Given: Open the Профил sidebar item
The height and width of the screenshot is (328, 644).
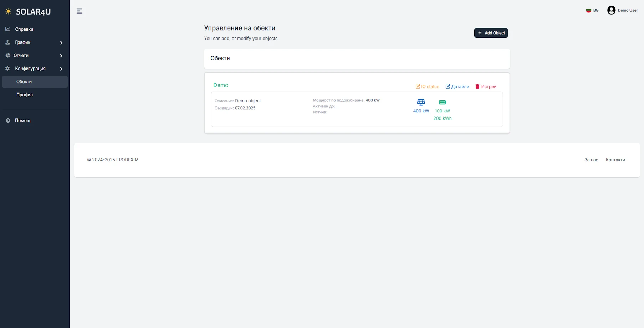Looking at the screenshot, I should tap(25, 95).
